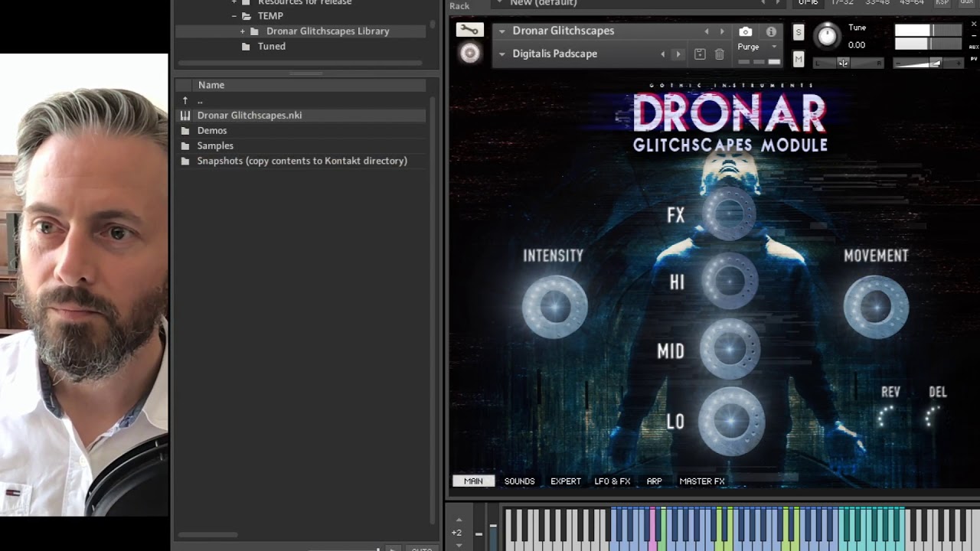
Task: Expand the Dronar Glitchscapes Library folder
Action: (243, 31)
